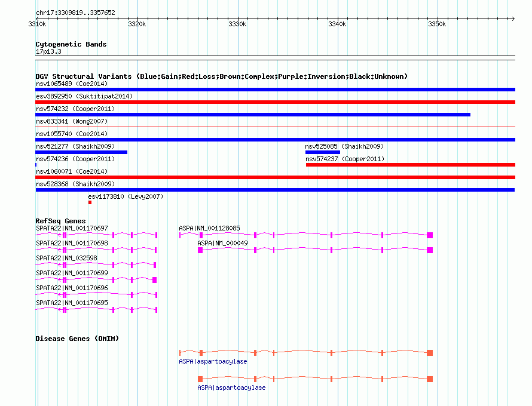This screenshot has height=406, width=532.
Task: Open the nsv1065489 (Coe2014) label
Action: [x=72, y=84]
